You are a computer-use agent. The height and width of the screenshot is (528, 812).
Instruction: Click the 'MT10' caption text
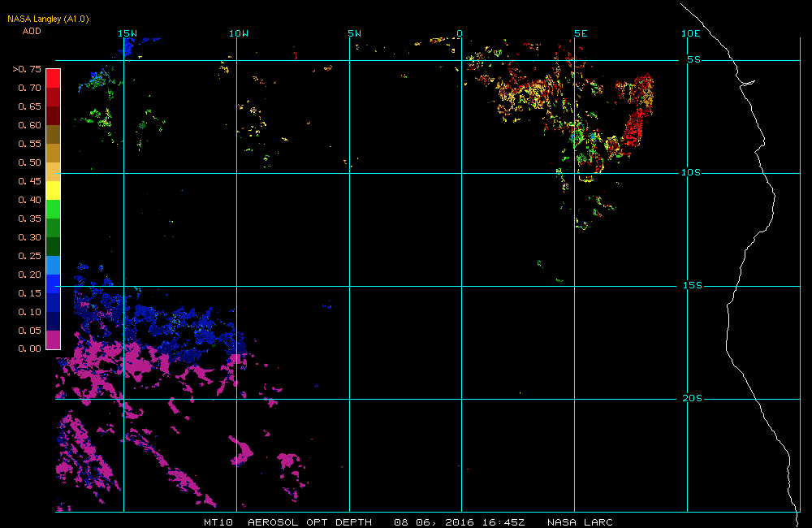coord(218,522)
